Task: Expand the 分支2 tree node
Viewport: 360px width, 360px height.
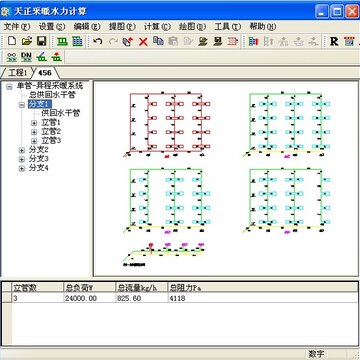Action: pos(22,150)
